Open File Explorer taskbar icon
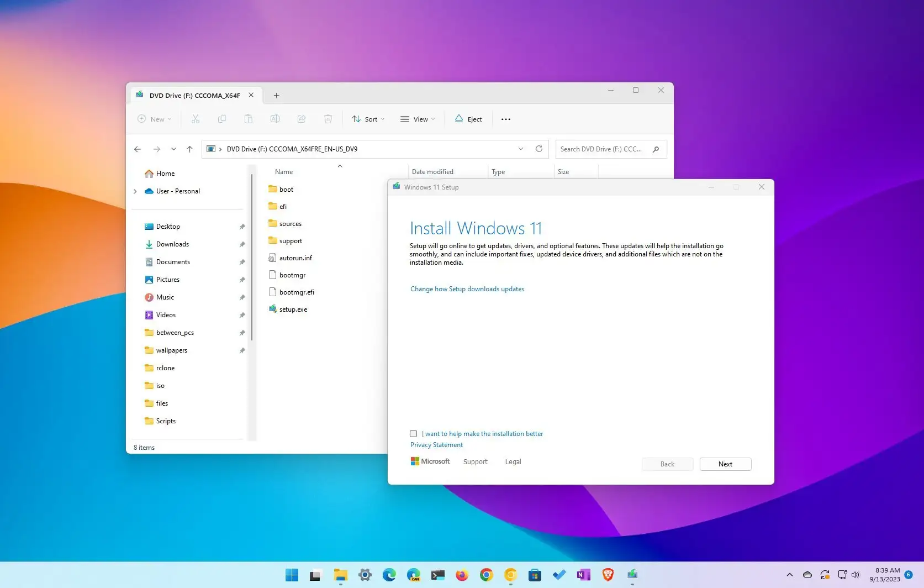 coord(340,575)
